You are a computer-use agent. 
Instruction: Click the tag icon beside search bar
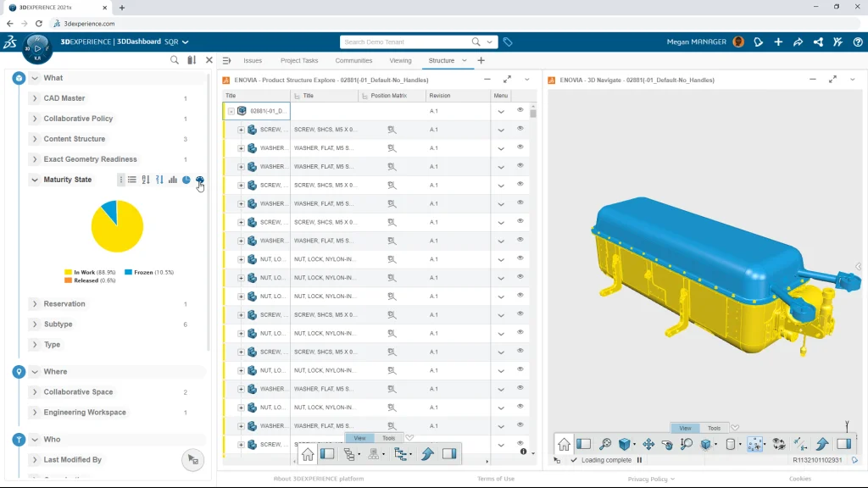point(508,42)
